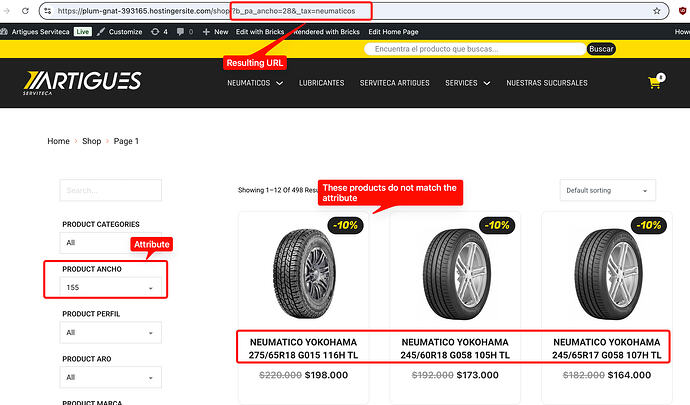690x405 pixels.
Task: Open the Brave shield icon
Action: (x=681, y=11)
